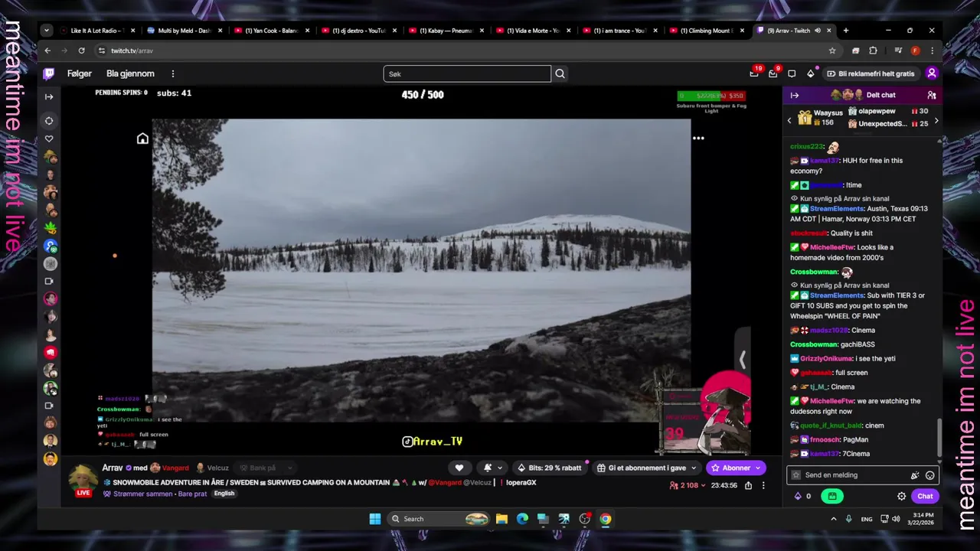
Task: Click the share stream icon
Action: tap(748, 485)
